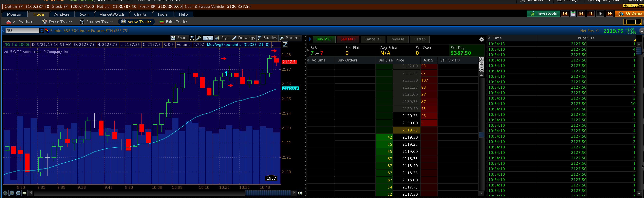
Task: Open the grid layout selector
Action: (632, 22)
